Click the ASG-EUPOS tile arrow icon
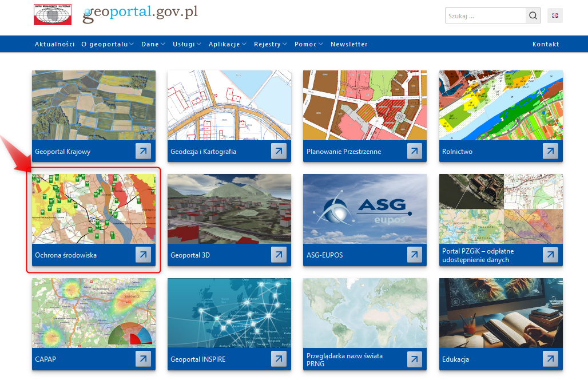 coord(415,255)
